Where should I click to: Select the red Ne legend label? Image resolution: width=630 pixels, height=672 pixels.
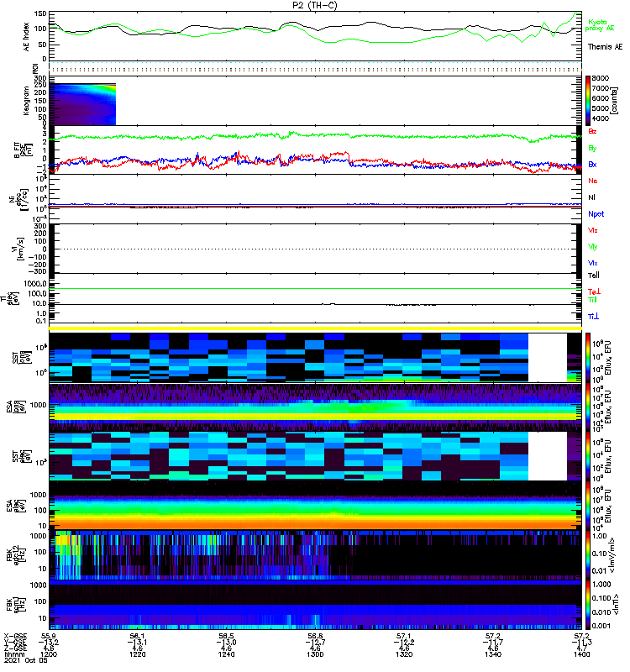[x=593, y=181]
